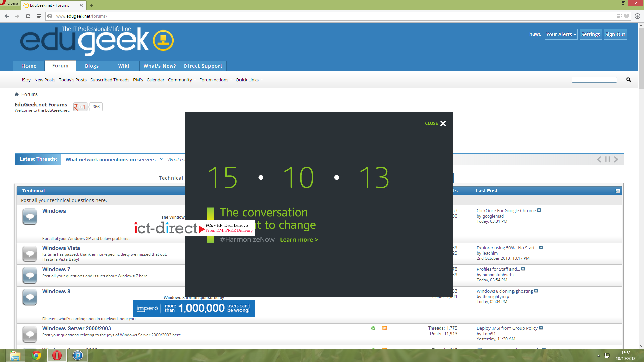
Task: Click the search magnifier icon
Action: (629, 80)
